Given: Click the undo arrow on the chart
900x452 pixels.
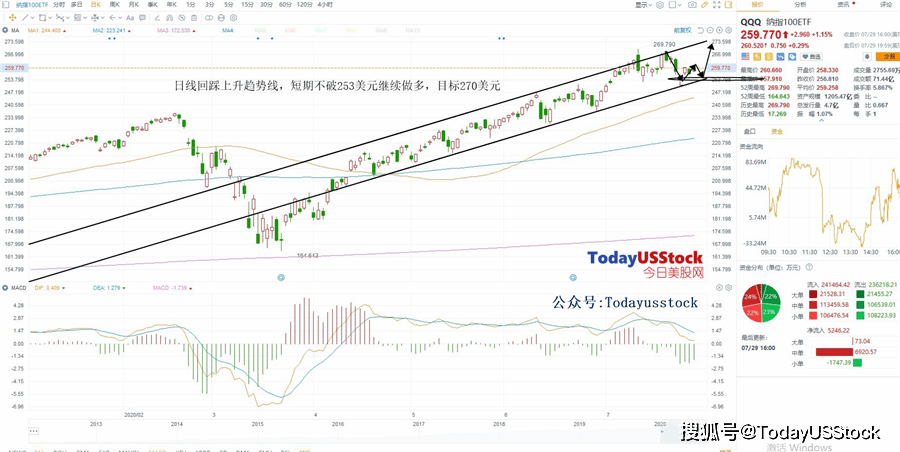Looking at the screenshot, I should pos(701,30).
